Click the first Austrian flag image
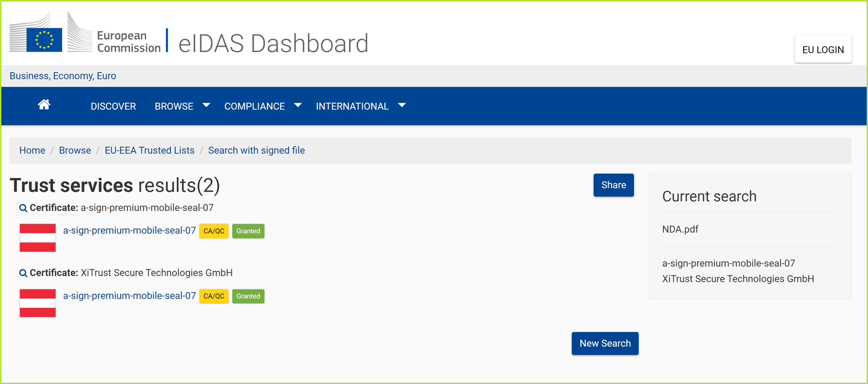This screenshot has height=384, width=868. click(x=38, y=238)
